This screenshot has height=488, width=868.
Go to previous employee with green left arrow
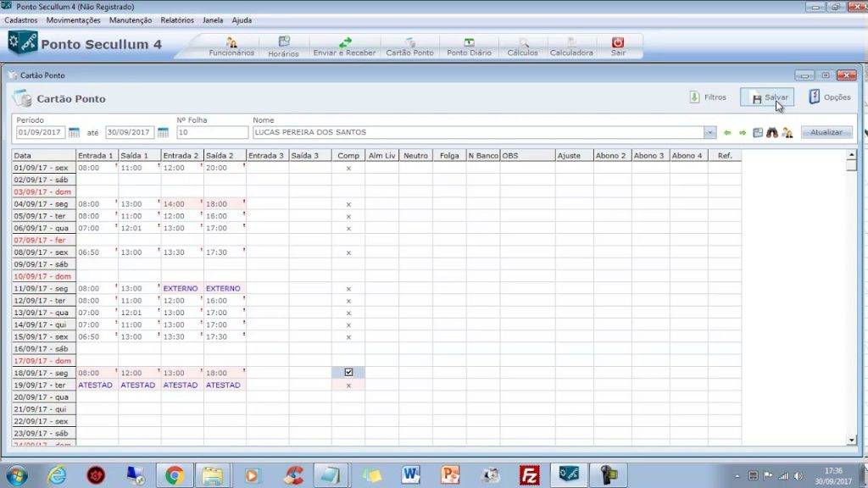tap(727, 133)
